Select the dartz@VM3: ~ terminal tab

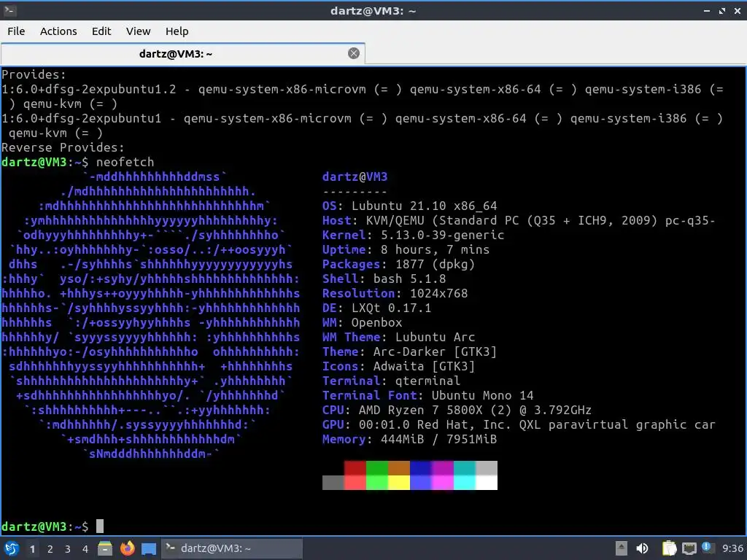(183, 54)
